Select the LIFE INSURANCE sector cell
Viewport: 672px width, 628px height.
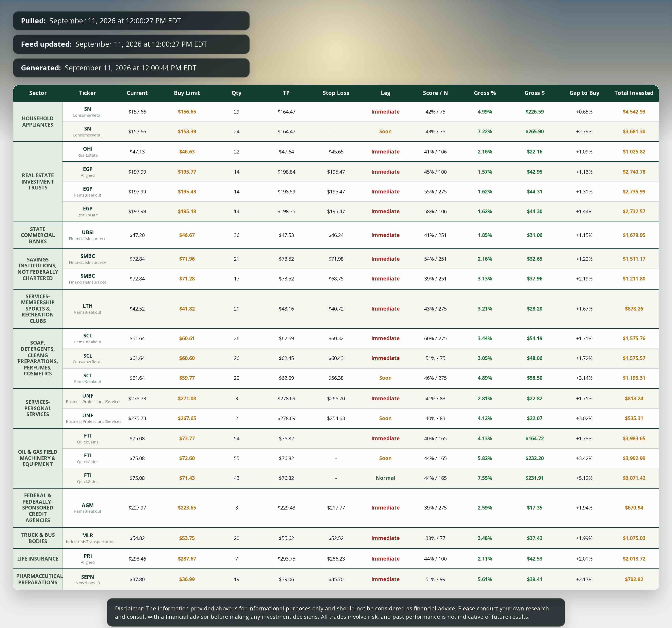coord(38,559)
